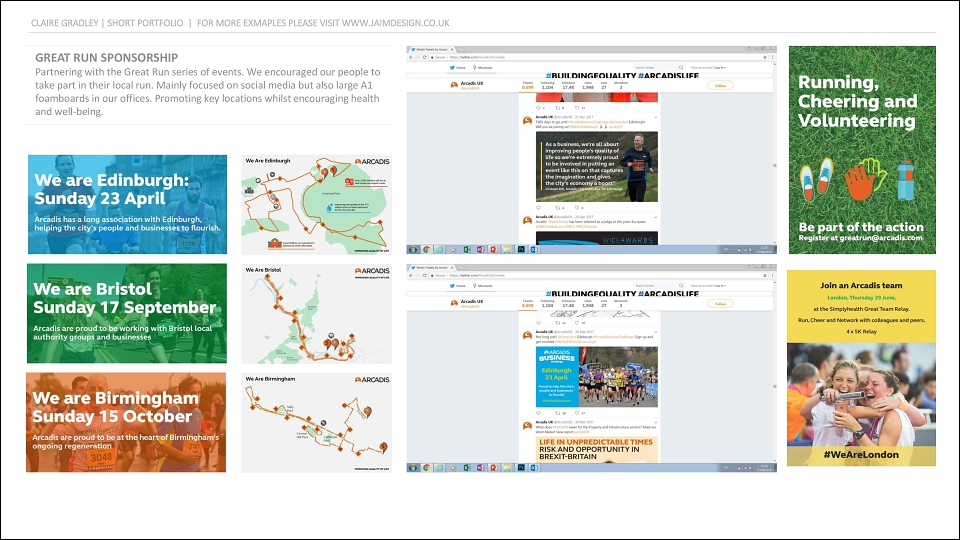Select the Following tab in the Brexit-tweet screenshot

point(547,303)
